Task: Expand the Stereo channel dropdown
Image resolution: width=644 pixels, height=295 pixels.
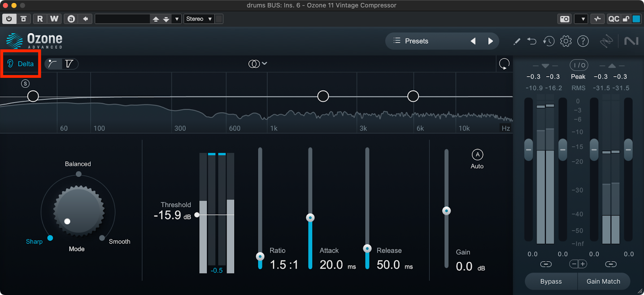Action: click(199, 19)
